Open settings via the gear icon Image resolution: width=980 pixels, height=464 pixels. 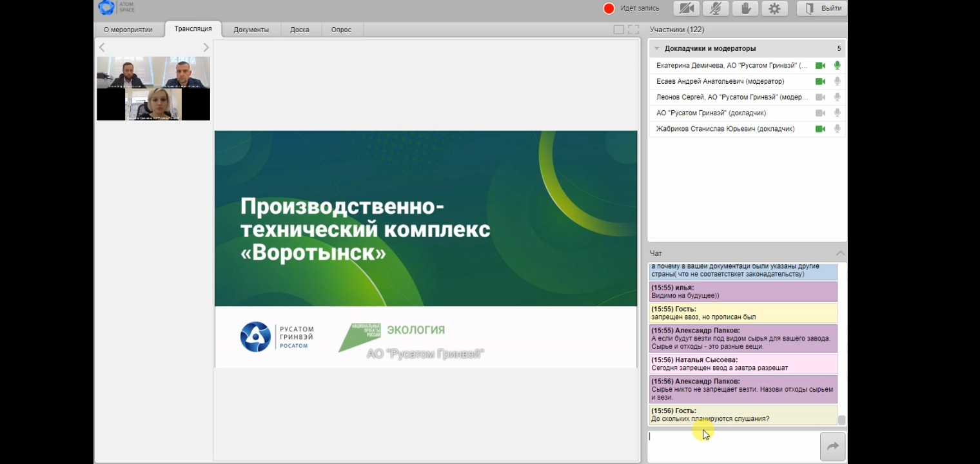click(x=774, y=8)
